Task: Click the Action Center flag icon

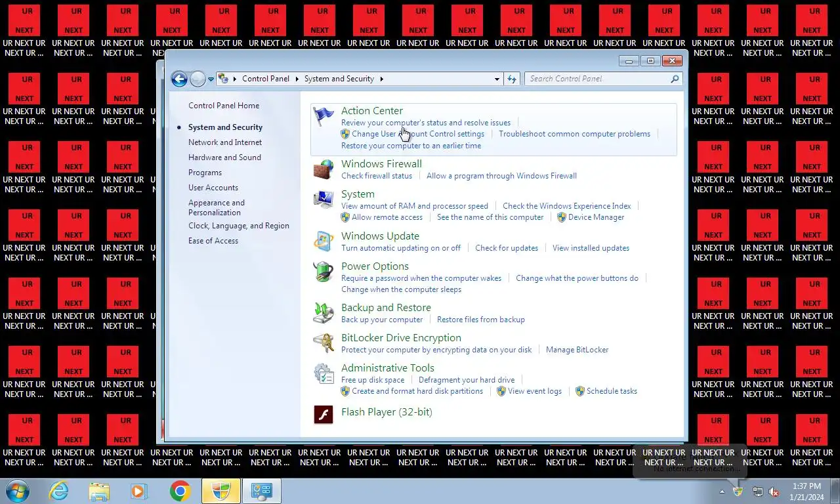Action: (x=323, y=117)
